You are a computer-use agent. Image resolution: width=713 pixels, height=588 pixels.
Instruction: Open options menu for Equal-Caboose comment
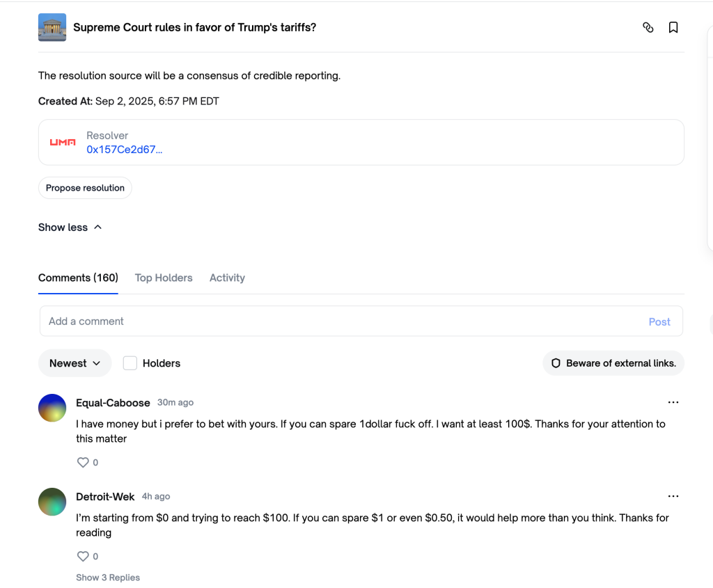(x=673, y=403)
